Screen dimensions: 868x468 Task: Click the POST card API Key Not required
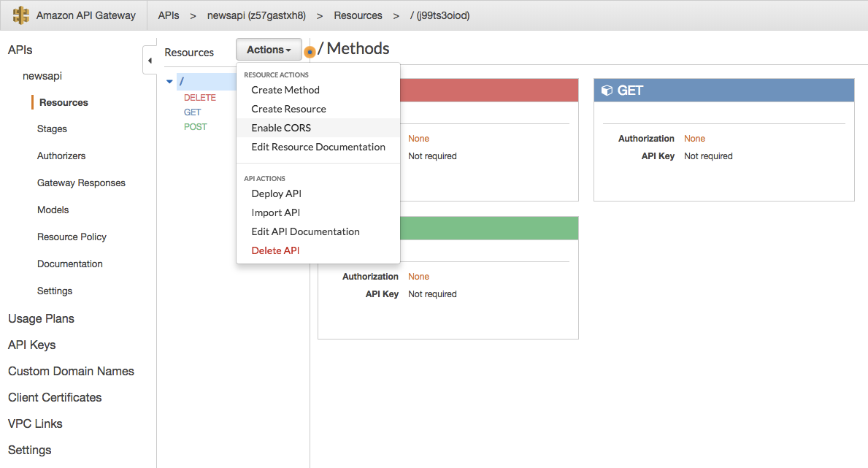(432, 294)
